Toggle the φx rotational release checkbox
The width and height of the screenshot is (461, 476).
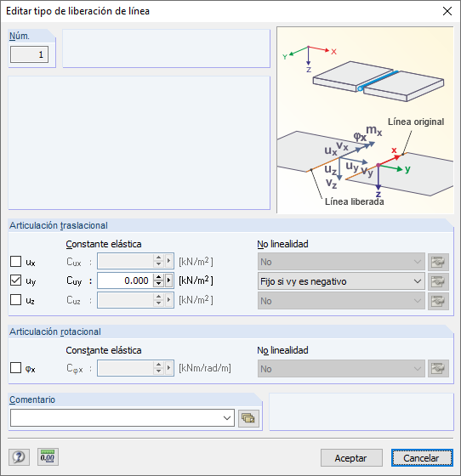(16, 367)
